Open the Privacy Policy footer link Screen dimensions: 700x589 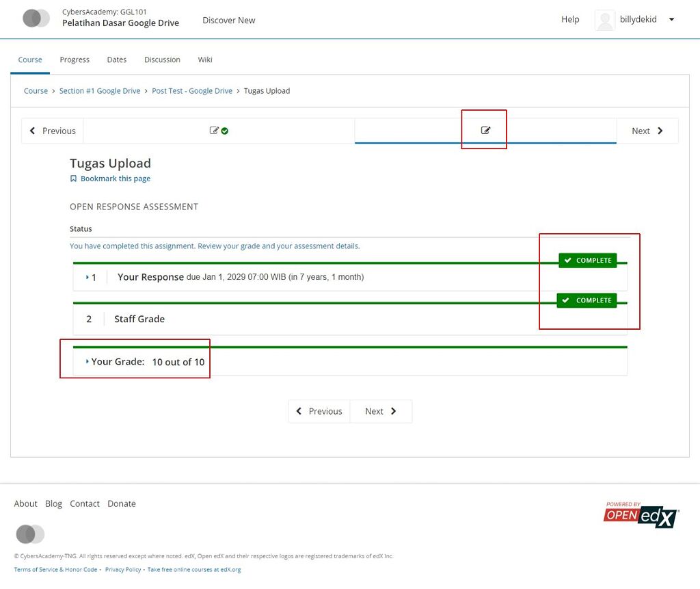(x=122, y=569)
